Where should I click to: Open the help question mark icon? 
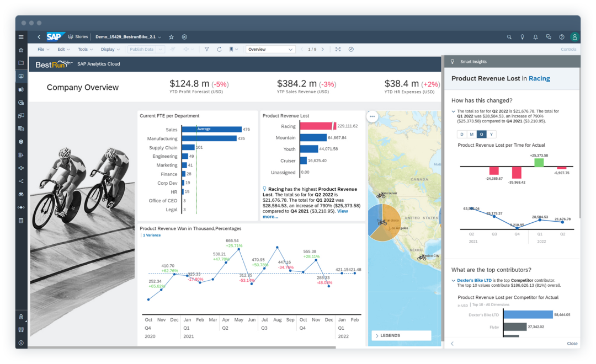pos(561,37)
